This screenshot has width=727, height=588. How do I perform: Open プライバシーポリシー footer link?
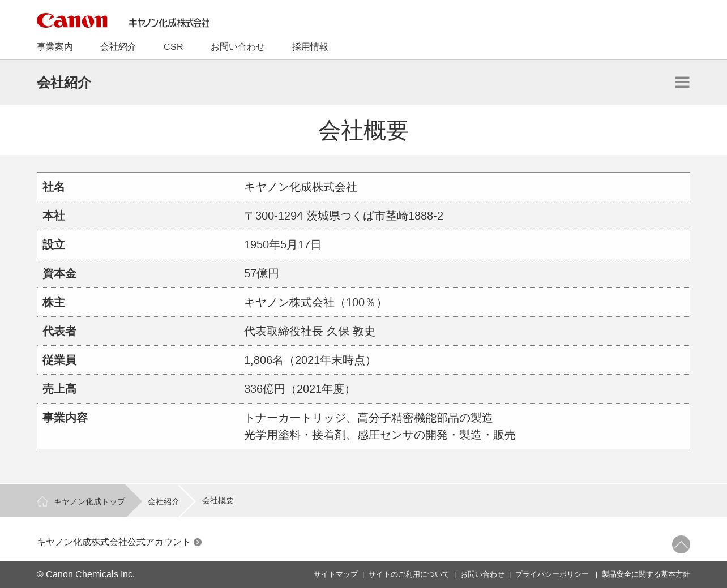[552, 574]
